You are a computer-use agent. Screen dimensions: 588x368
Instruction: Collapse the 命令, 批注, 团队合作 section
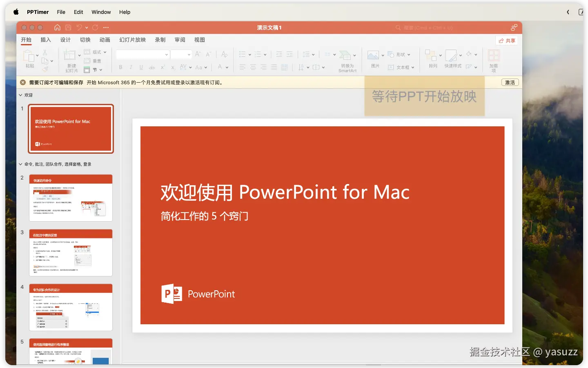tap(20, 164)
